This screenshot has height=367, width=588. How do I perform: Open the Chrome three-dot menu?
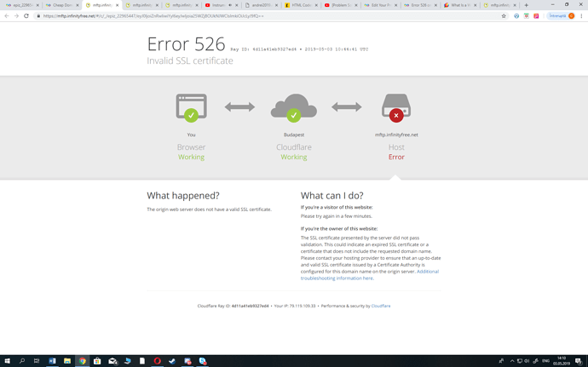coord(581,16)
